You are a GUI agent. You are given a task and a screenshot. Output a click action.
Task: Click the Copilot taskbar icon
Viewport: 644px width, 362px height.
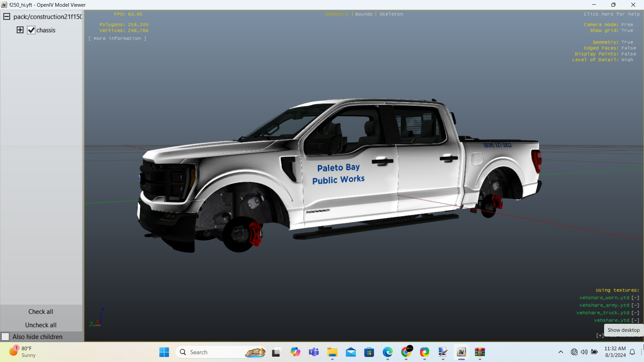(x=295, y=352)
